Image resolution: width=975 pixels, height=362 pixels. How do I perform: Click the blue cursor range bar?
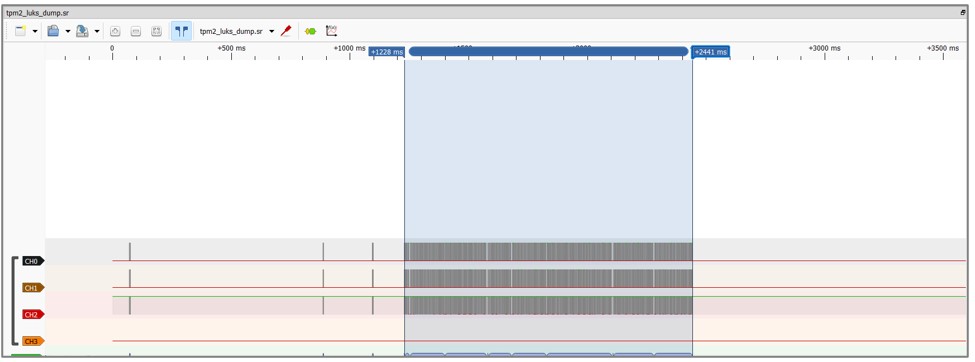548,52
